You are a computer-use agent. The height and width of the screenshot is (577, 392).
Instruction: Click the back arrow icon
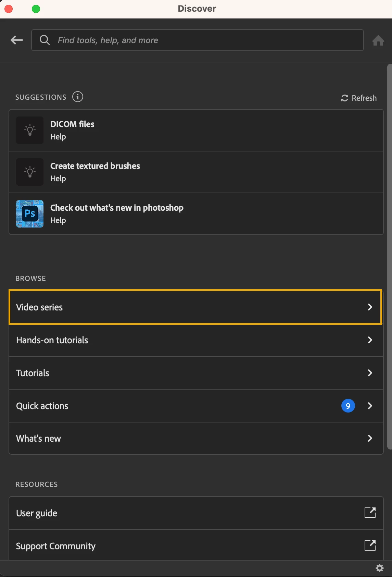(16, 40)
